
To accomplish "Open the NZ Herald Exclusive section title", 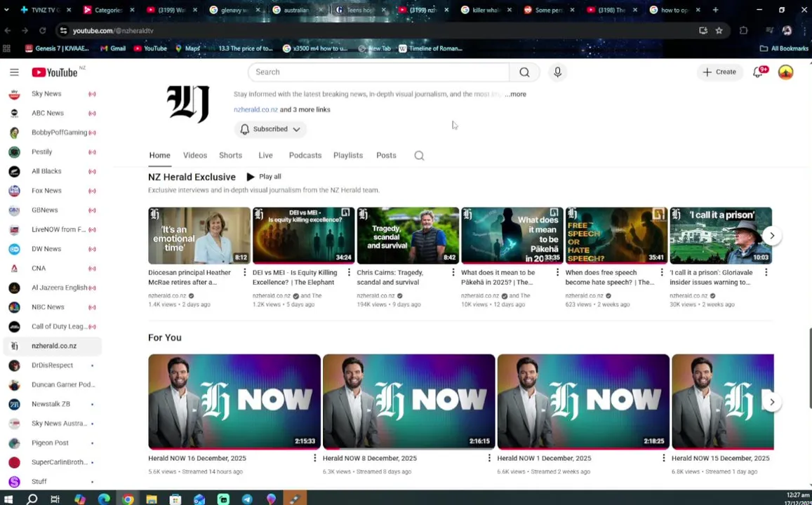I will (192, 177).
